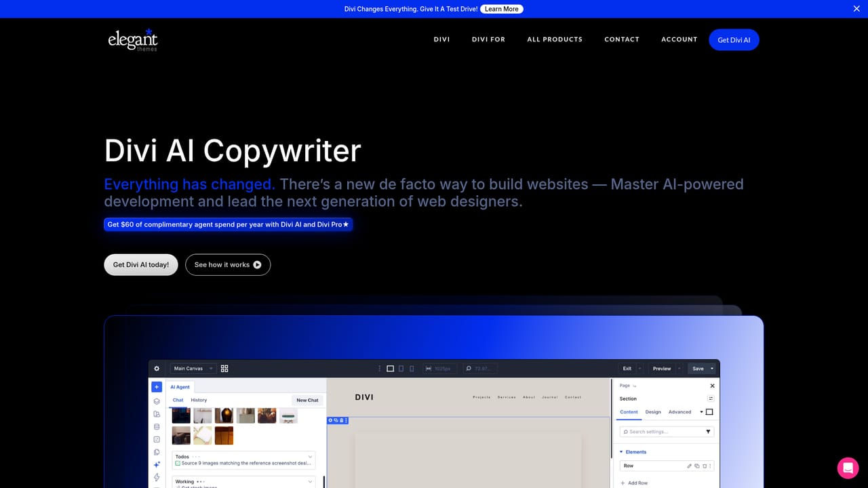Click the edit pencil icon on Row
868x488 pixels.
pos(690,466)
